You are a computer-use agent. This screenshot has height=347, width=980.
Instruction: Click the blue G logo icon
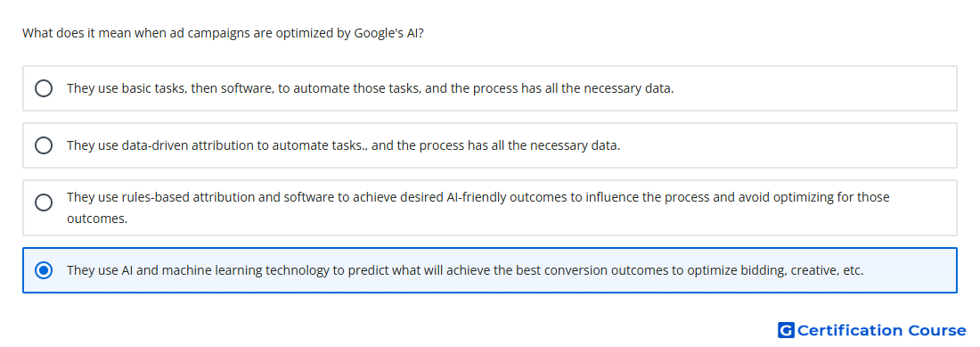(x=787, y=330)
